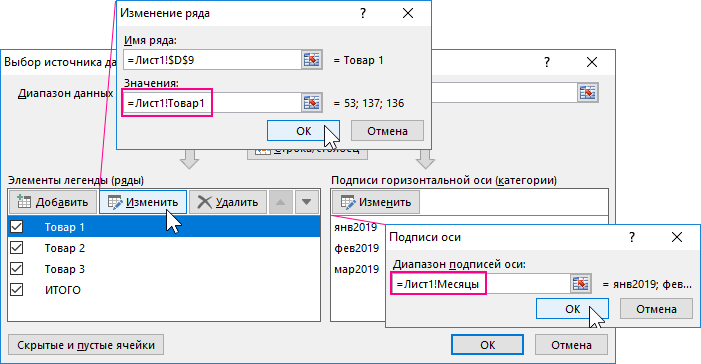Viewport: 701px width, 364px height.
Task: Click Изменить under horizontal axis labels
Action: pos(376,202)
